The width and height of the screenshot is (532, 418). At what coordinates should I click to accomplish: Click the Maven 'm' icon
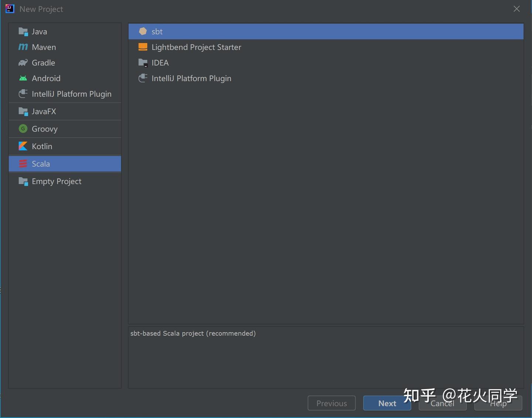pyautogui.click(x=23, y=47)
